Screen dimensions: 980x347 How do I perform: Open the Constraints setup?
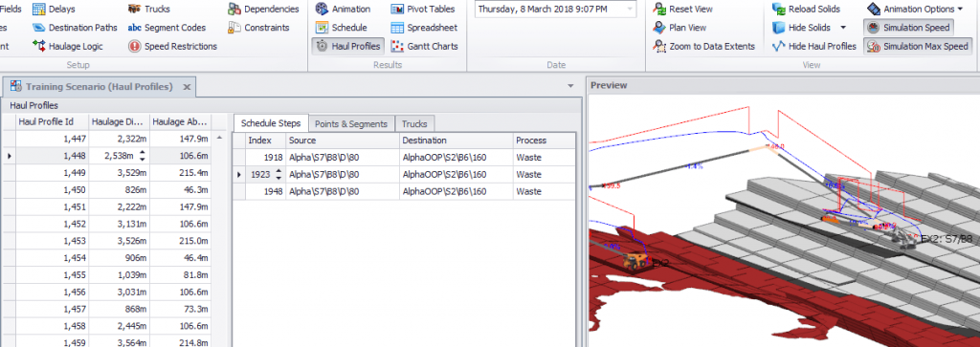click(x=258, y=28)
